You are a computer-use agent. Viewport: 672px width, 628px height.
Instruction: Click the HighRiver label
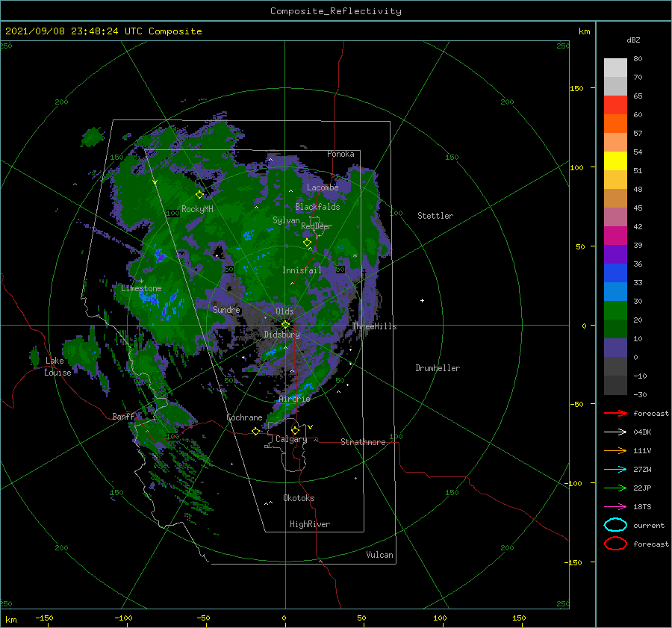coord(310,524)
